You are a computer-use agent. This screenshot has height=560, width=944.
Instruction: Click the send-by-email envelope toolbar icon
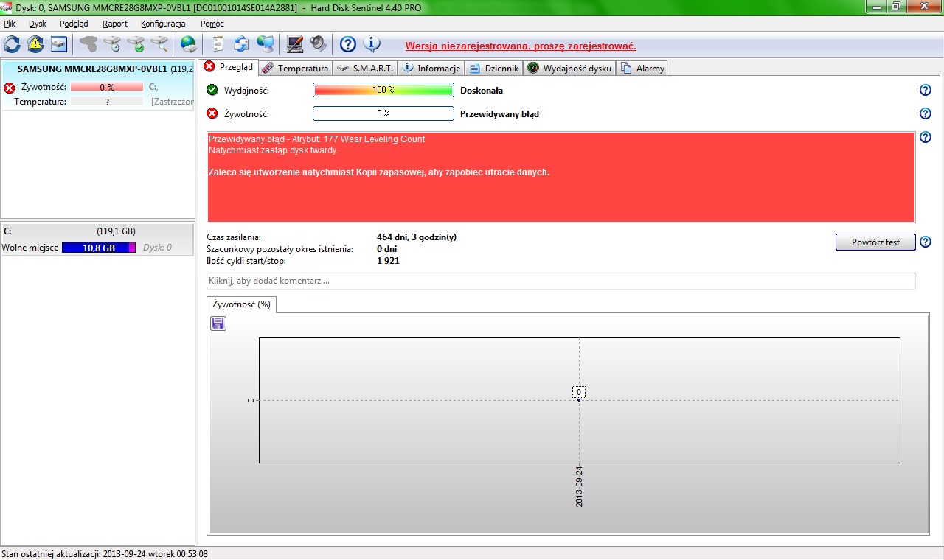pos(242,44)
